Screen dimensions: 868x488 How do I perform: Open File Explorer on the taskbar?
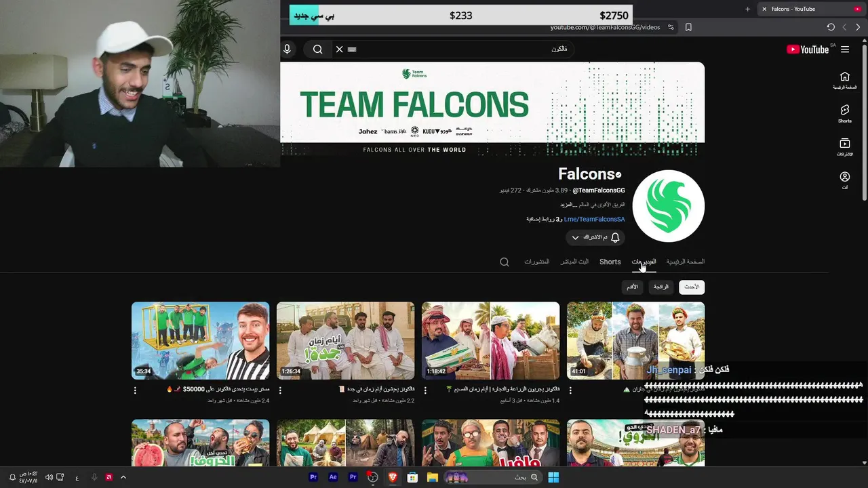point(432,477)
